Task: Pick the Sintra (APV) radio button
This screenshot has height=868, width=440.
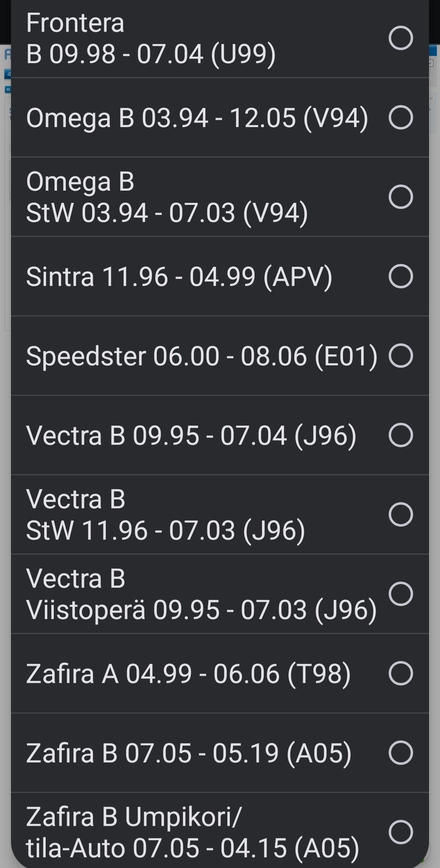Action: point(401,276)
